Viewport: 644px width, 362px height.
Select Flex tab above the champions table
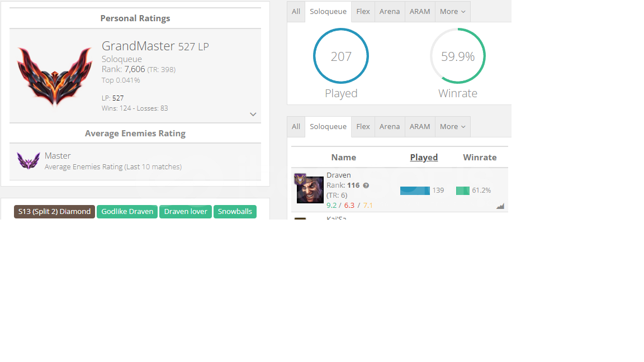coord(363,126)
